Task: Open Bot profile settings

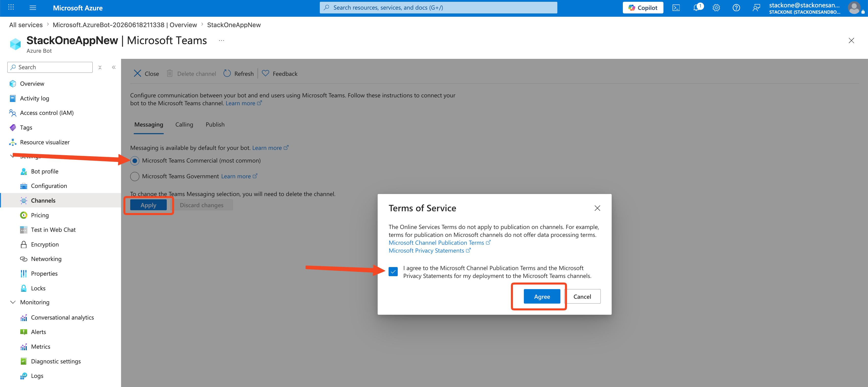Action: (x=44, y=171)
